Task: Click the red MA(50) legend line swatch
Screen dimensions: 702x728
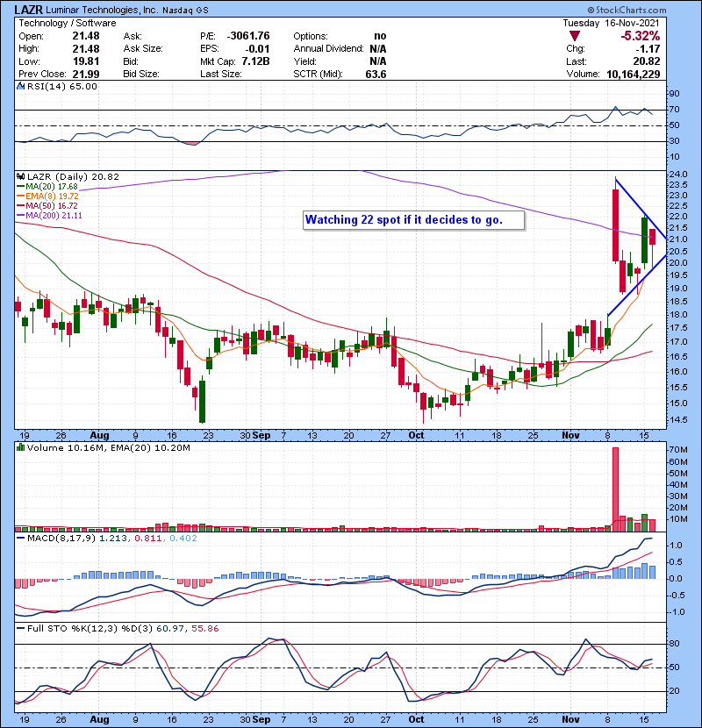Action: coord(20,205)
